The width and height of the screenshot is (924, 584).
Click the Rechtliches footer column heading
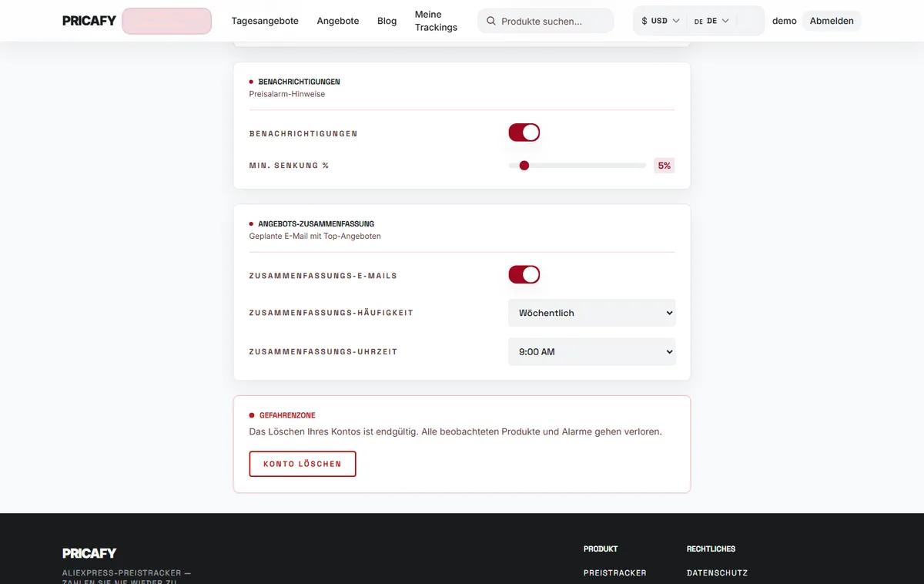coord(711,549)
